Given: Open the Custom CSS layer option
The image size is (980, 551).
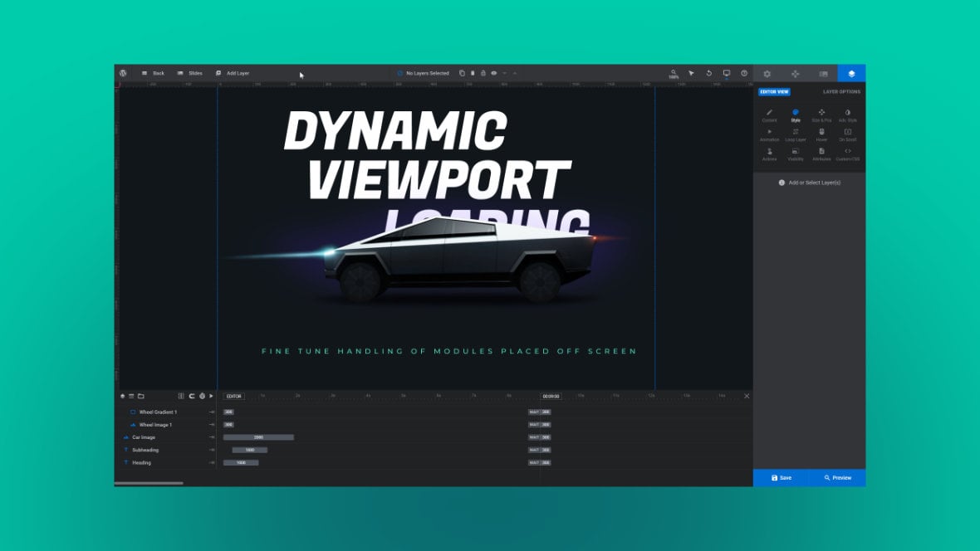Looking at the screenshot, I should coord(847,154).
